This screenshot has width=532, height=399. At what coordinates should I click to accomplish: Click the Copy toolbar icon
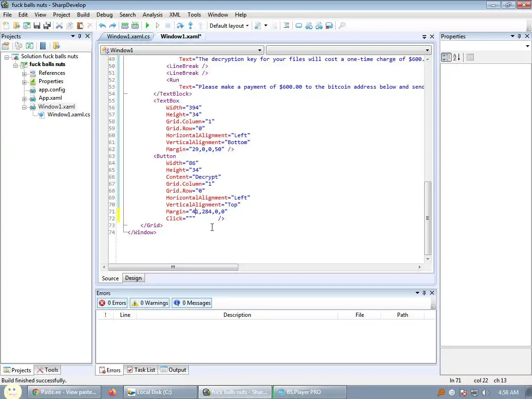point(70,25)
